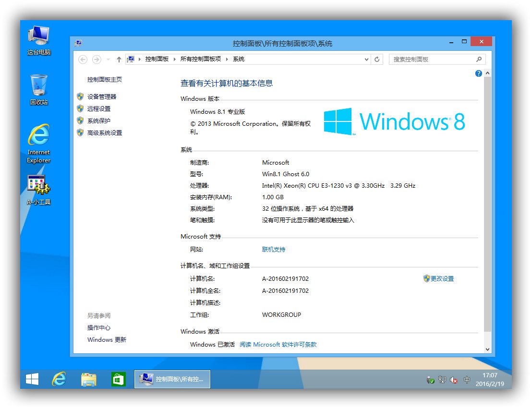Go up one level with the up arrow

coord(119,60)
